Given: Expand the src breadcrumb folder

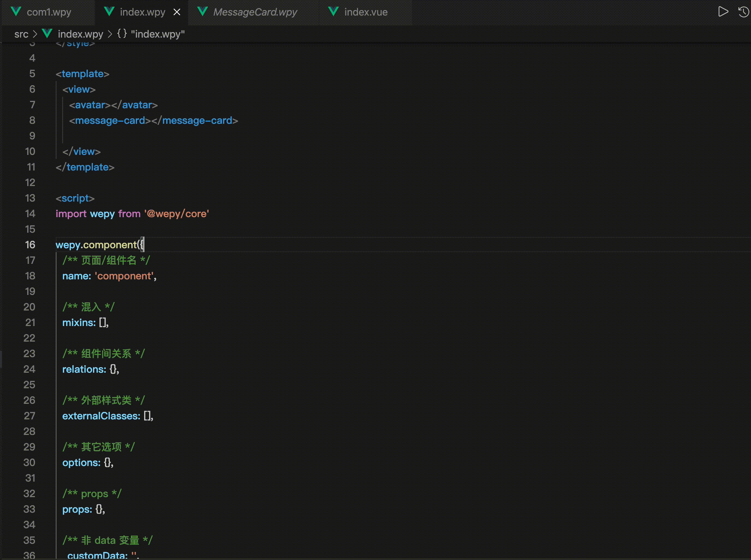Looking at the screenshot, I should (21, 34).
